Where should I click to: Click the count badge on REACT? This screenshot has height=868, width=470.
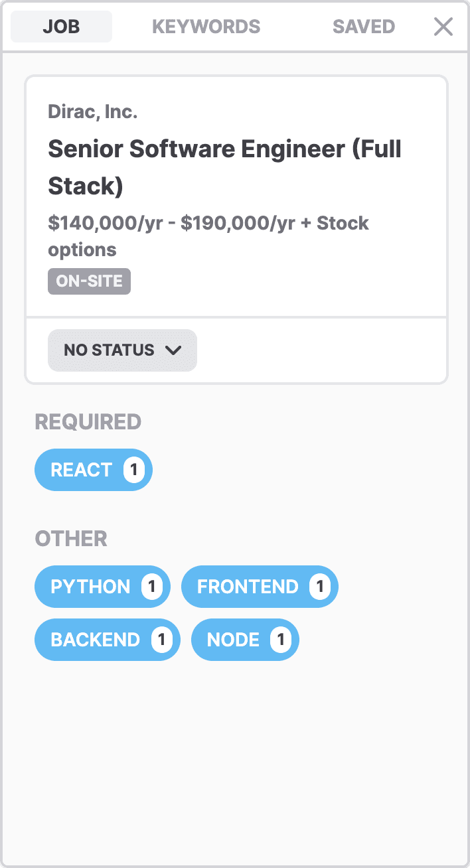[133, 470]
